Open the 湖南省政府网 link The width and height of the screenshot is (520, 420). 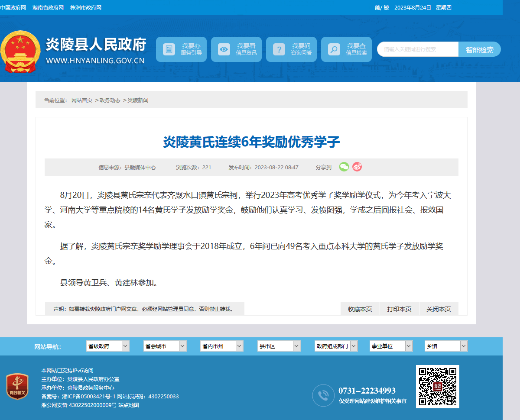point(48,8)
